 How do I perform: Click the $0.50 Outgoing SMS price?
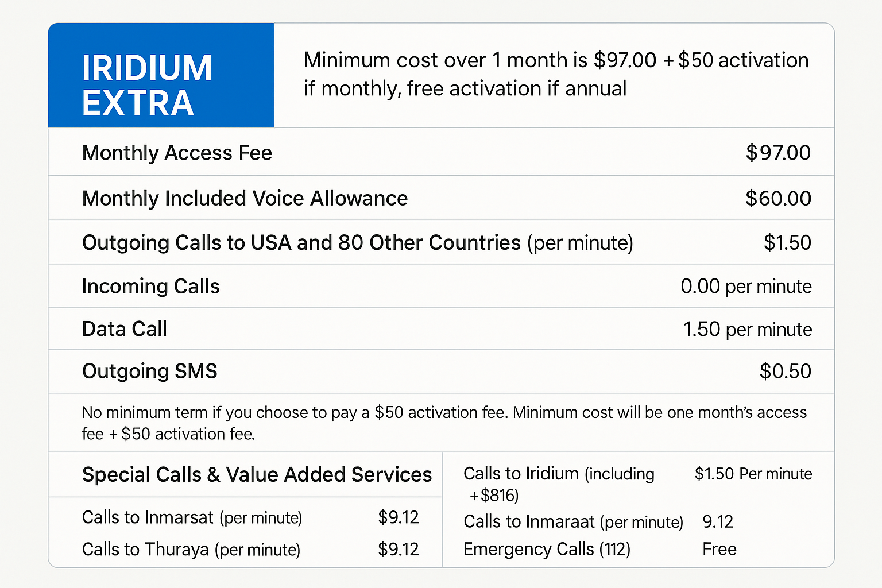coord(785,371)
